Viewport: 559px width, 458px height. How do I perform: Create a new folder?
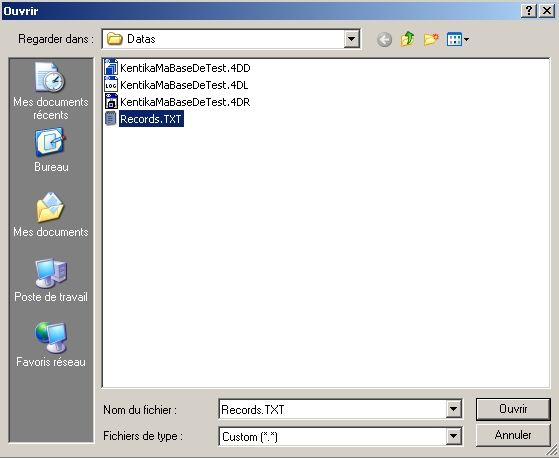(x=431, y=39)
